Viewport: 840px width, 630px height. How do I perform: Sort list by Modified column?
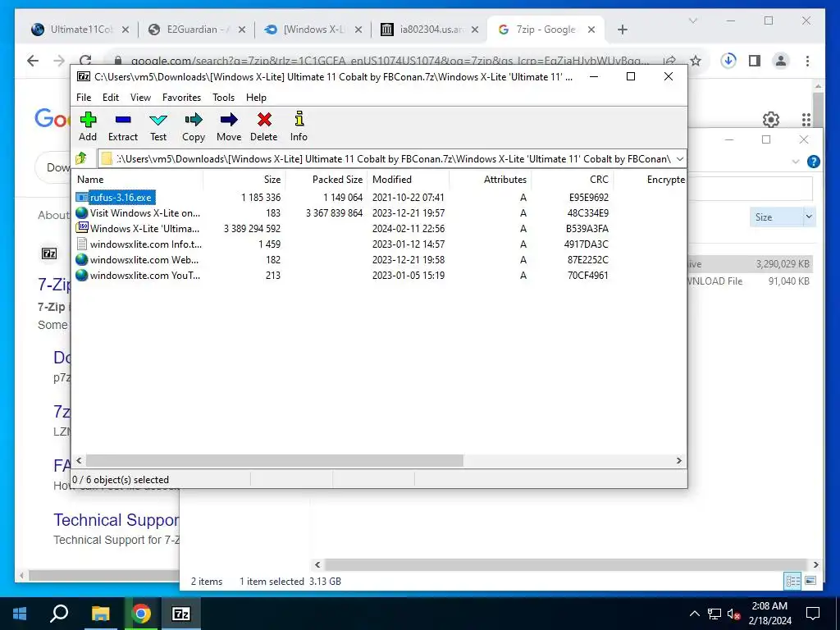(x=409, y=180)
